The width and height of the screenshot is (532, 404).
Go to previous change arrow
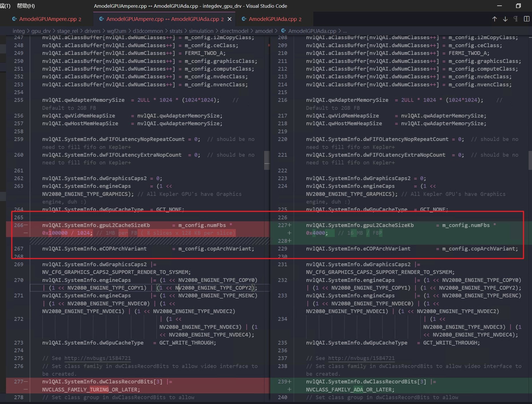(494, 19)
